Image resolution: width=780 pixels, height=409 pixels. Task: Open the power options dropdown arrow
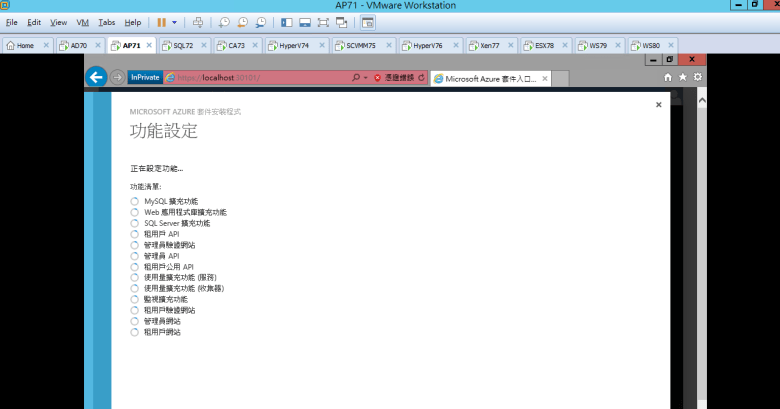coord(175,21)
